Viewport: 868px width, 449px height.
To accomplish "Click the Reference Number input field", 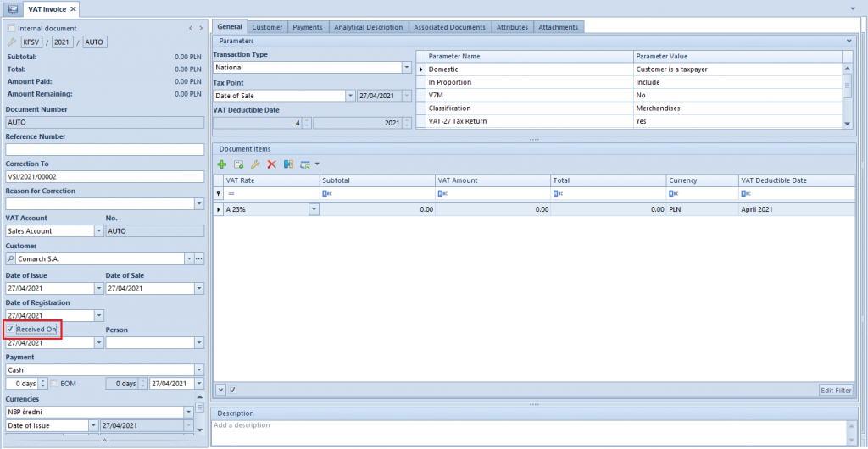I will (x=104, y=149).
